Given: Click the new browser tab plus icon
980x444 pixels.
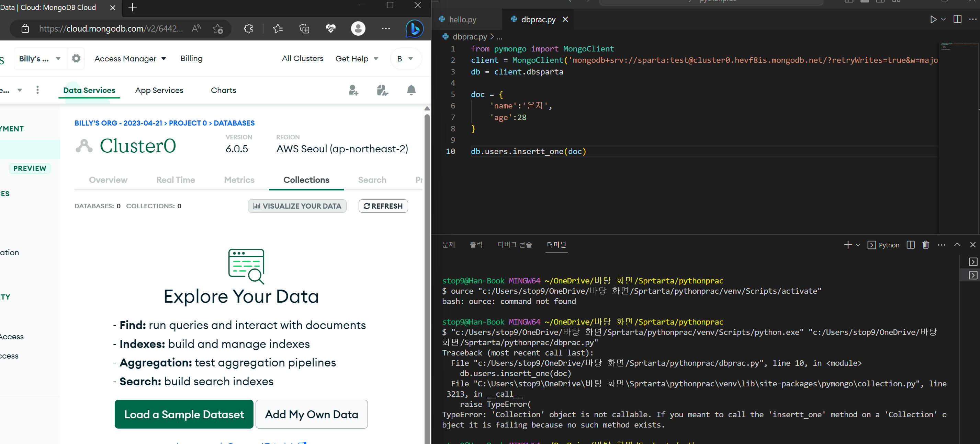Looking at the screenshot, I should pyautogui.click(x=132, y=7).
